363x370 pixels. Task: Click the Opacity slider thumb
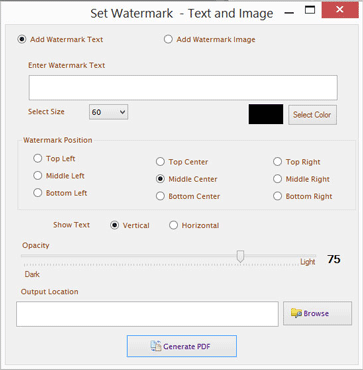point(240,256)
